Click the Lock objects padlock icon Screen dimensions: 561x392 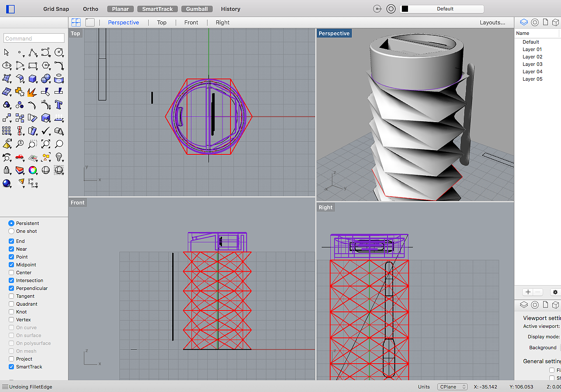(7, 170)
